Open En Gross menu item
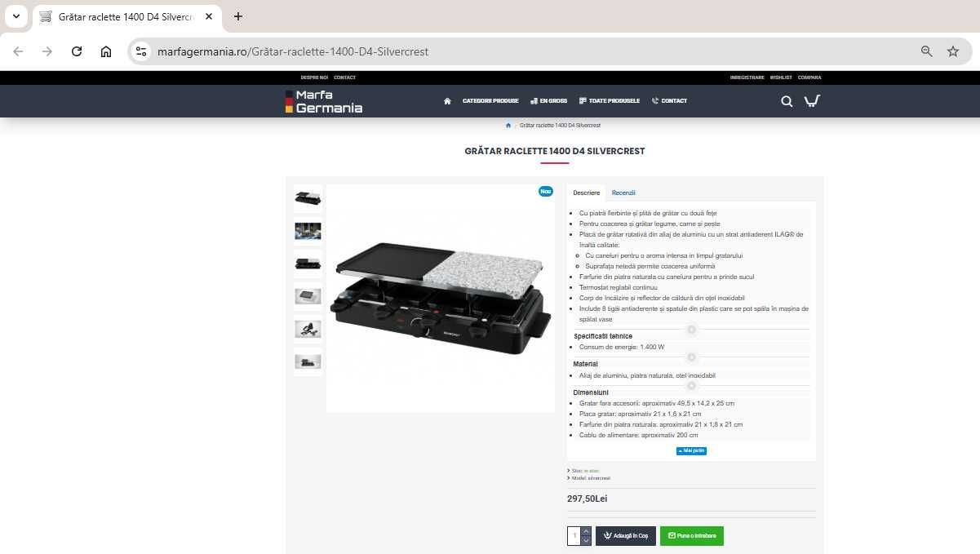The image size is (980, 554). tap(548, 101)
